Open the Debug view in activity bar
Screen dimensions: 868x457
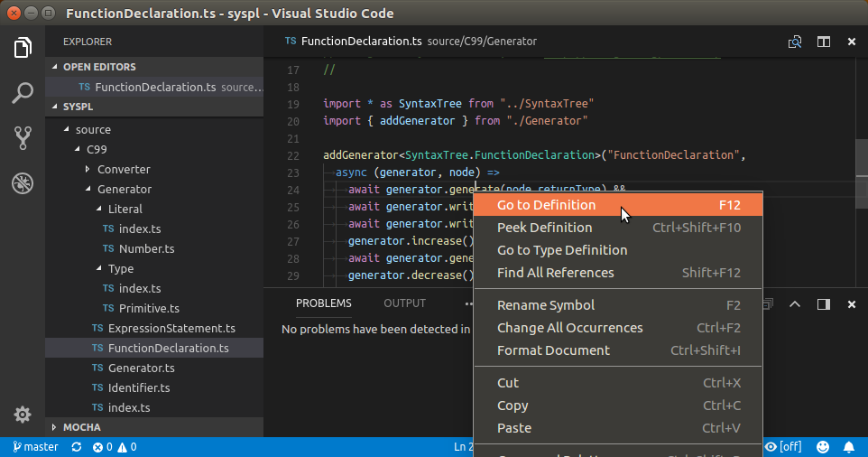click(x=23, y=183)
